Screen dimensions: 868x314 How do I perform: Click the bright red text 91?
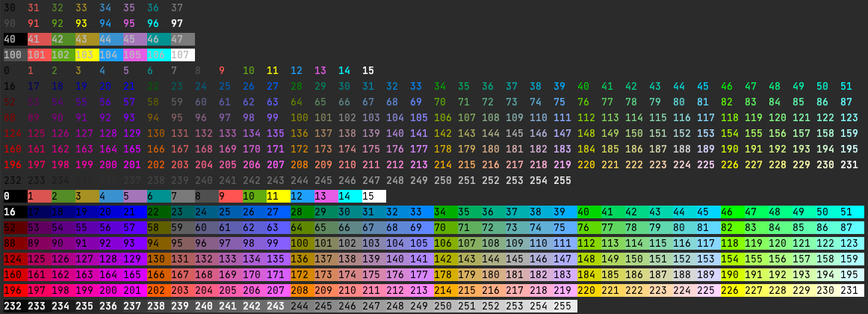pos(34,24)
